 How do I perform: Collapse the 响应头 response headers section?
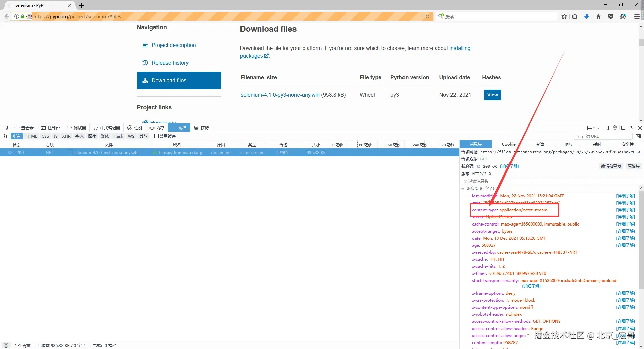(463, 189)
